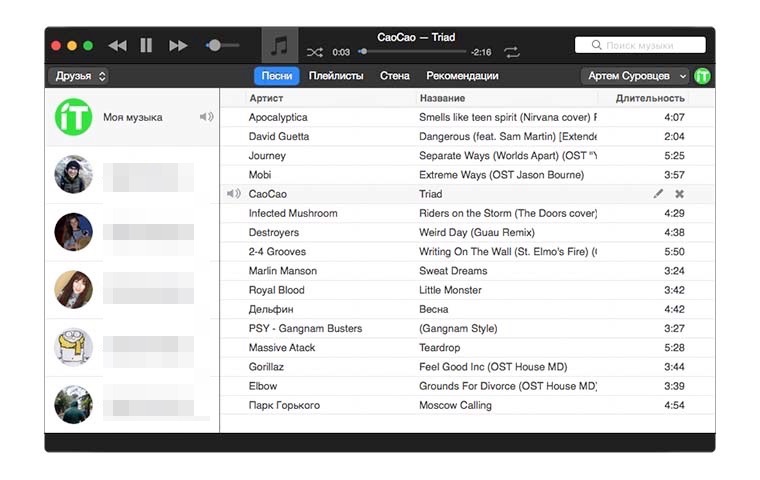760x480 pixels.
Task: Toggle shuffle playback mode
Action: tap(315, 52)
